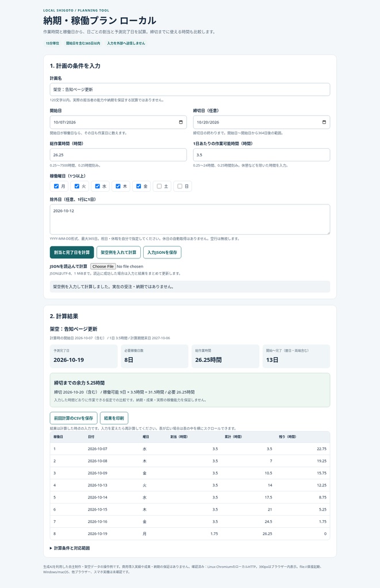Enable the 土 weekday checkbox

pos(159,186)
